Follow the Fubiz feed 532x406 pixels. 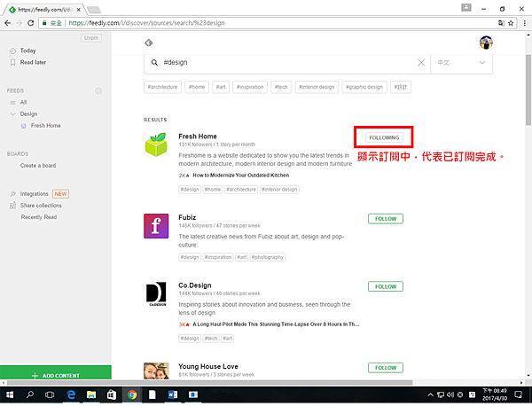[x=386, y=219]
